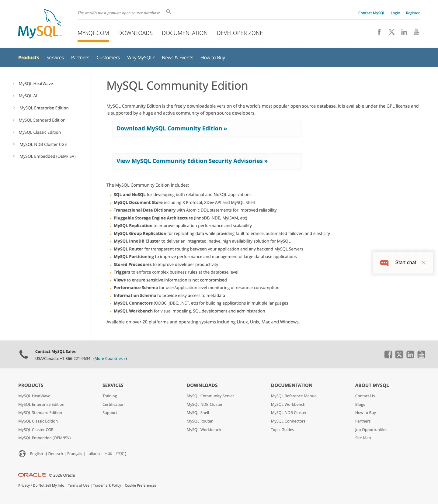Screen dimensions: 438x504
Task: Click the globe language icon
Action: click(x=22, y=454)
